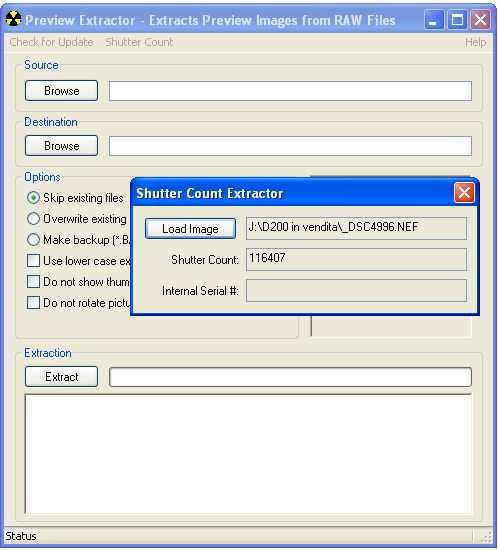Open the Shutter Count menu

[139, 42]
